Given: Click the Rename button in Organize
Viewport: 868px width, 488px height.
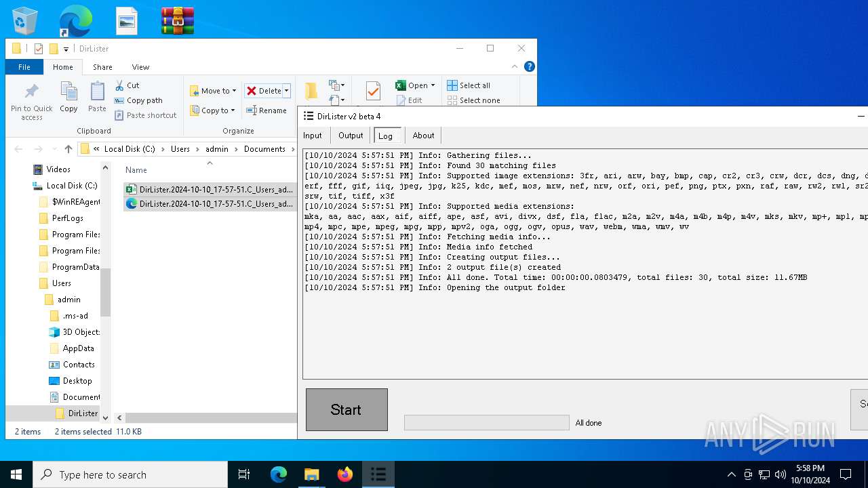Looking at the screenshot, I should coord(266,110).
